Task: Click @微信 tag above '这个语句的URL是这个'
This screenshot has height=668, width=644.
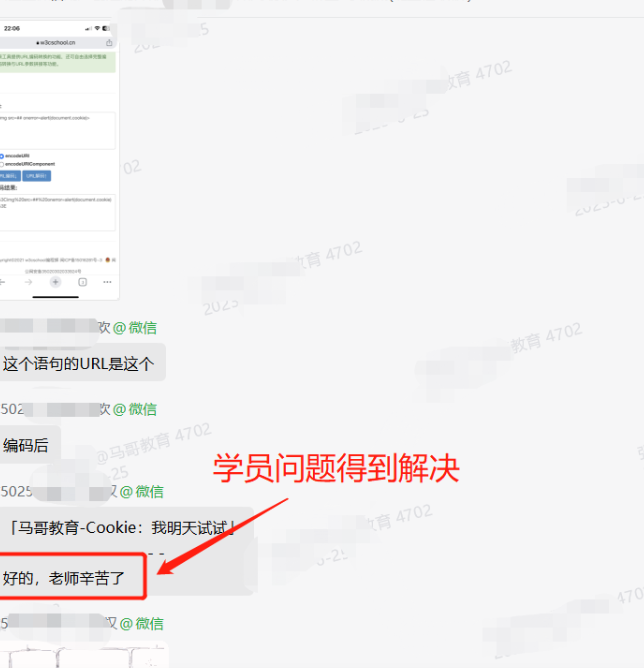Action: click(x=135, y=328)
